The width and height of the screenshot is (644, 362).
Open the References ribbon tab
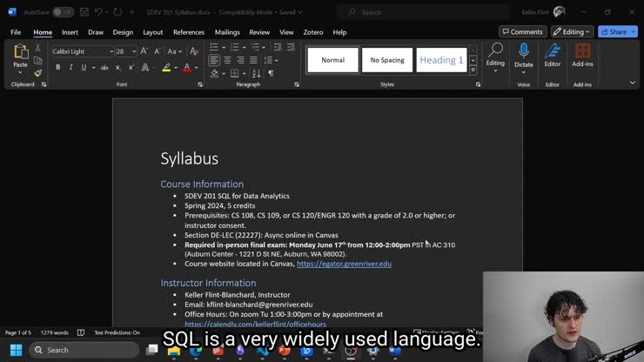coord(189,32)
